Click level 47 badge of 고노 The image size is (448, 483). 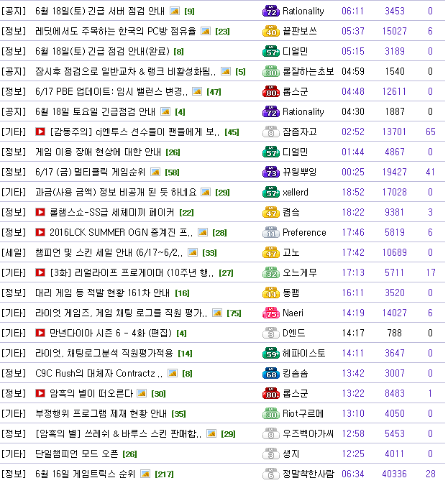271,253
